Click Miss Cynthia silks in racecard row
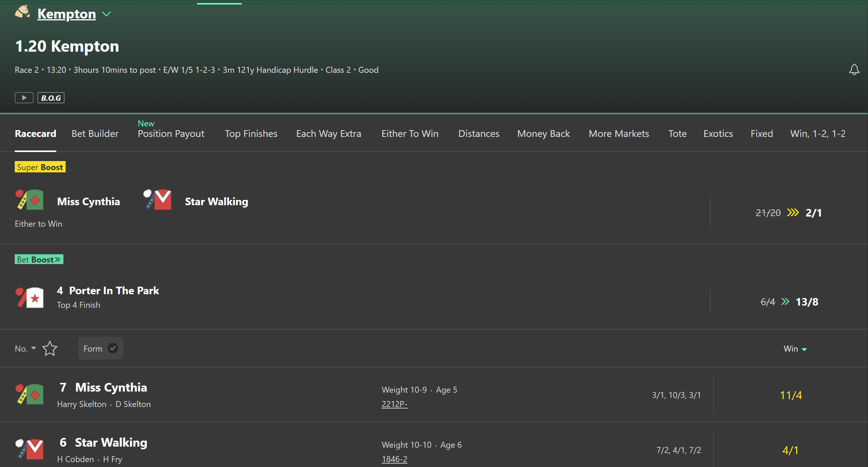The image size is (868, 467). click(29, 394)
